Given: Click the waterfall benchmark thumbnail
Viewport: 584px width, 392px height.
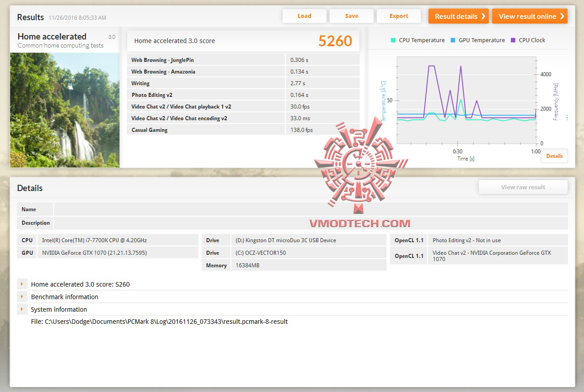Looking at the screenshot, I should (x=65, y=110).
